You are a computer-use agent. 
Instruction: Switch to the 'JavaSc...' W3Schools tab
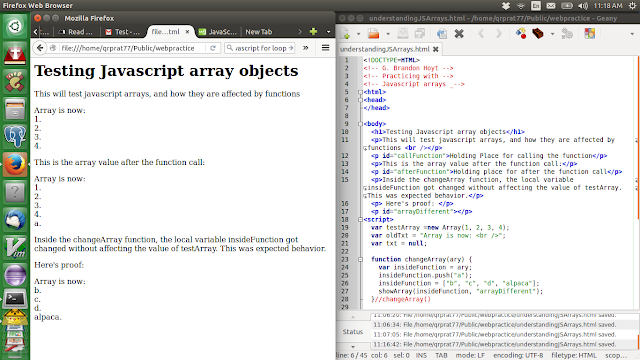218,32
